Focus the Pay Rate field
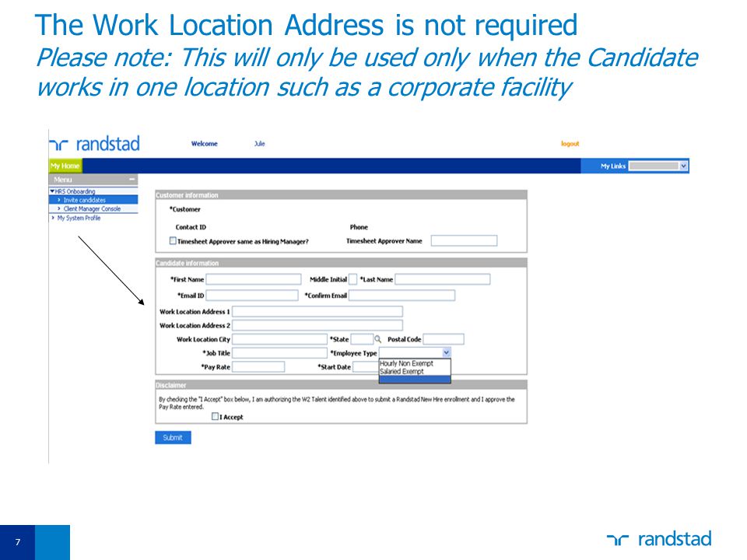 tap(258, 366)
